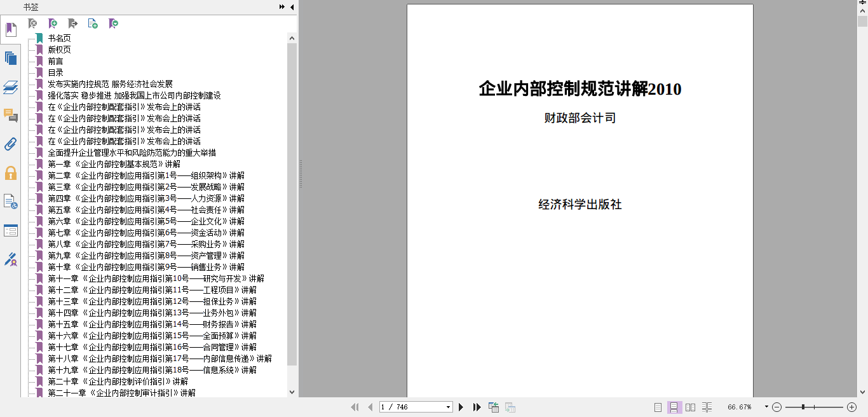
Task: Go to 第十二章 工程项目 bookmark
Action: (x=153, y=290)
